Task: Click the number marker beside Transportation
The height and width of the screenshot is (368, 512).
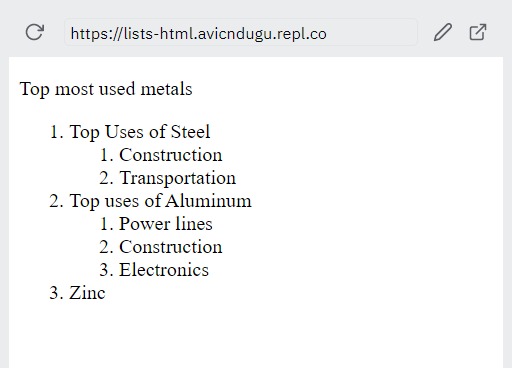Action: click(x=106, y=178)
